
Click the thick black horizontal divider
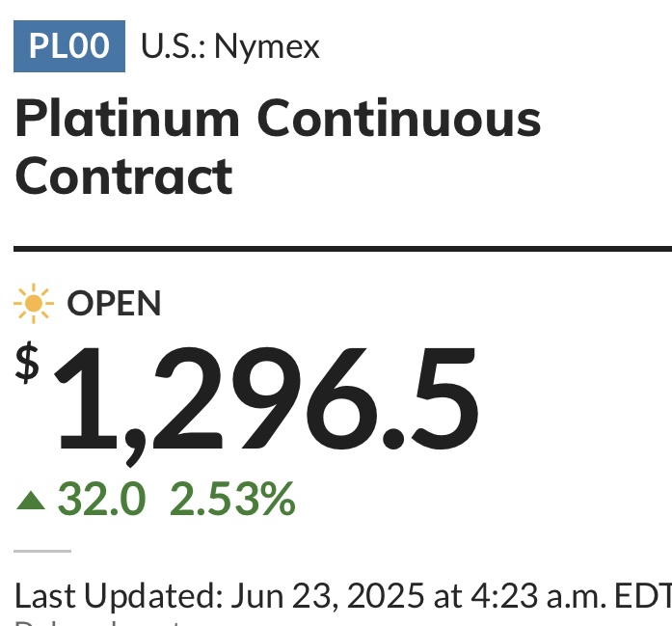click(x=343, y=249)
